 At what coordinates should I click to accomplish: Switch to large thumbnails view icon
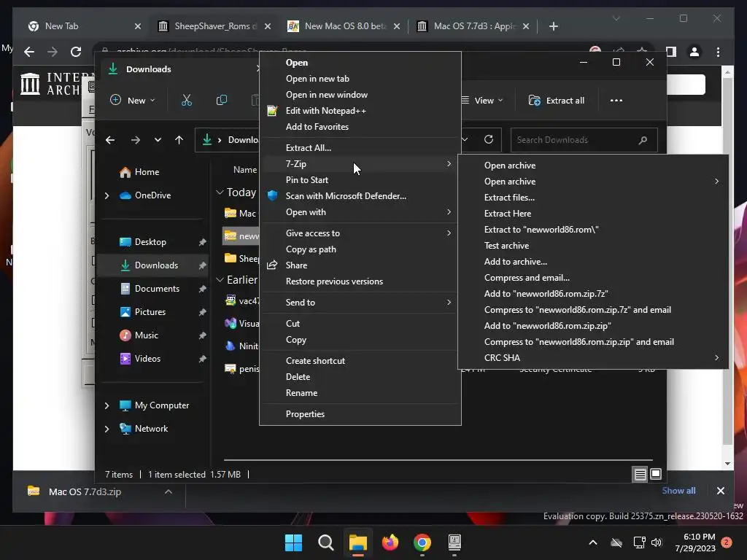click(656, 474)
